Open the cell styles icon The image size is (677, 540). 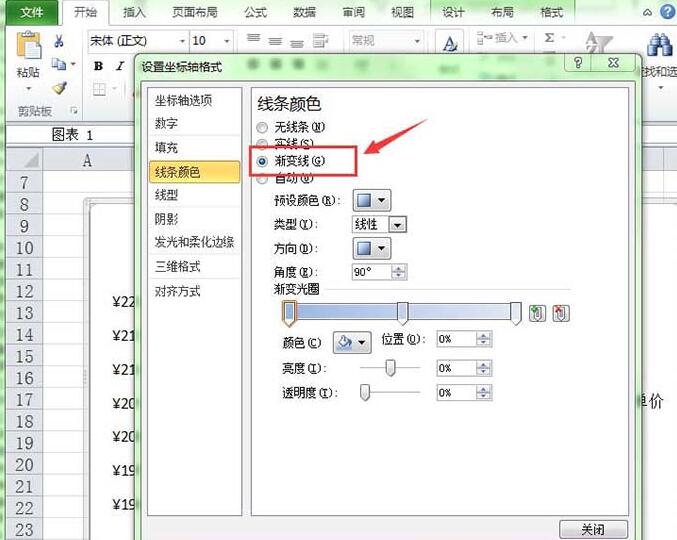click(449, 43)
